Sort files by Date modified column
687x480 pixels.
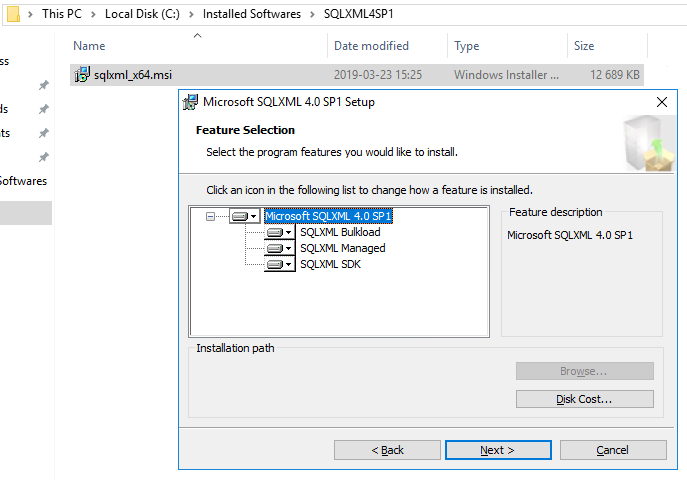(371, 46)
